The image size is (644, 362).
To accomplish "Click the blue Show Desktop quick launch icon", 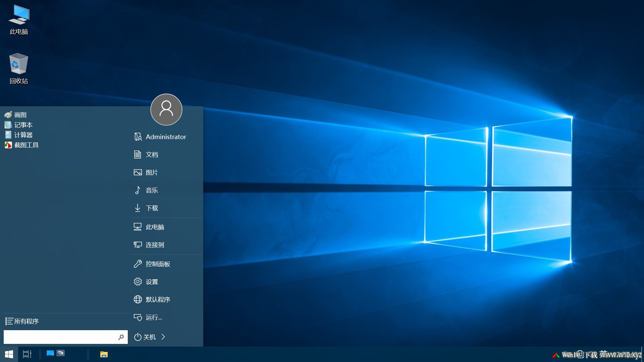I will (50, 353).
